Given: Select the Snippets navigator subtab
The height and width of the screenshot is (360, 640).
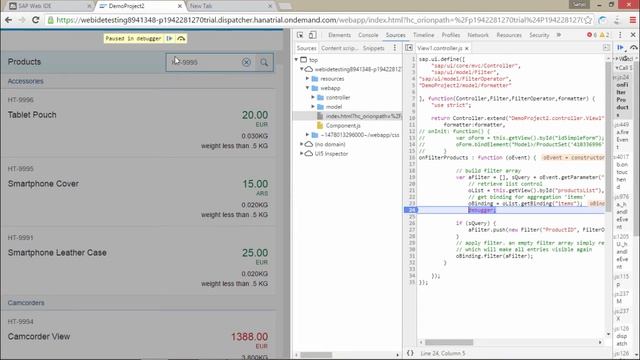Looking at the screenshot, I should [373, 48].
